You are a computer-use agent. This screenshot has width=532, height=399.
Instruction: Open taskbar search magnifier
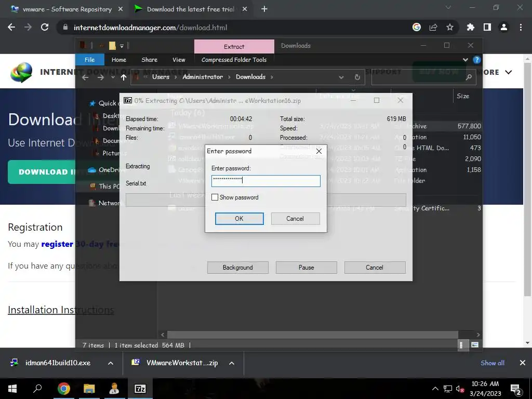point(37,389)
